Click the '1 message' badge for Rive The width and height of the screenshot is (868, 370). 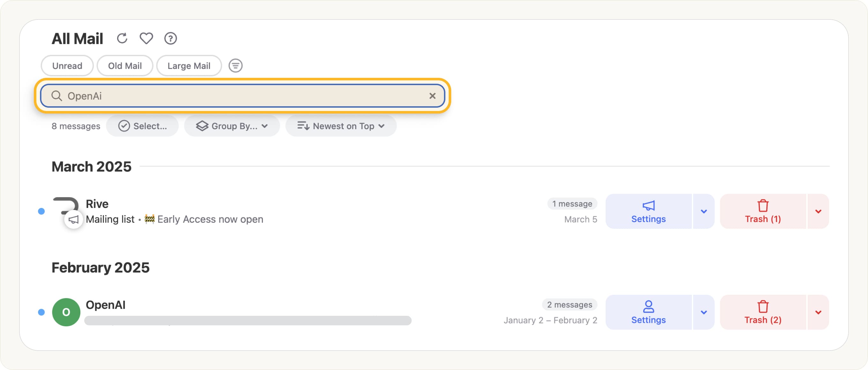click(x=572, y=204)
